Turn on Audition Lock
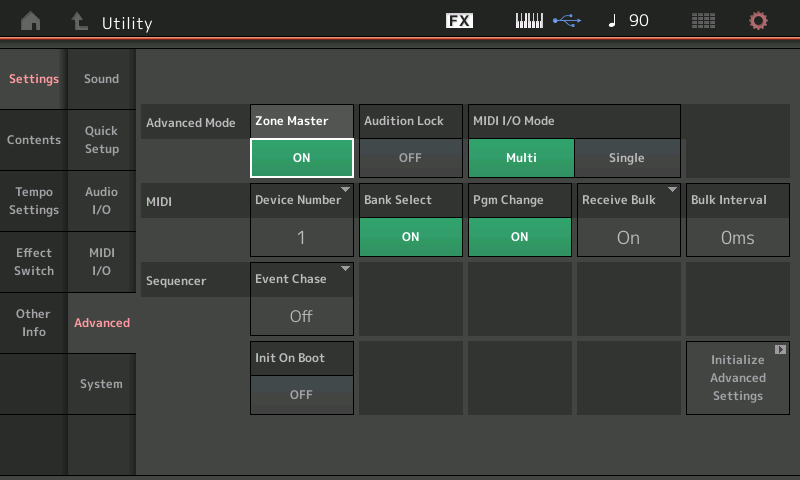 click(410, 158)
